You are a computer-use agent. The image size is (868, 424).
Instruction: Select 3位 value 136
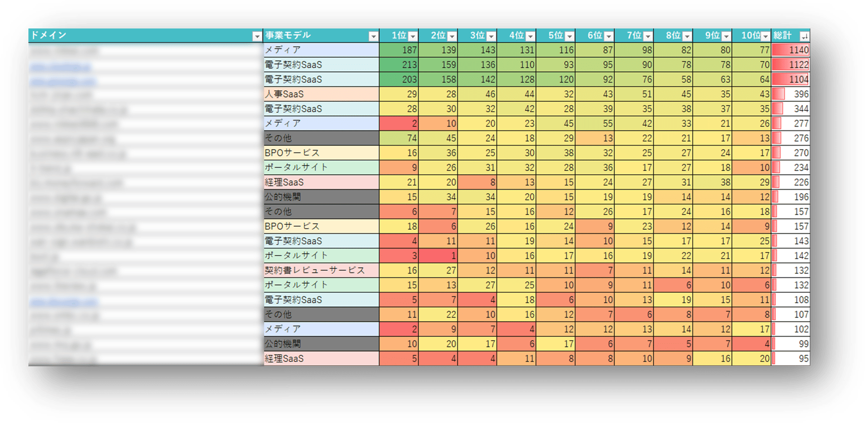point(477,65)
